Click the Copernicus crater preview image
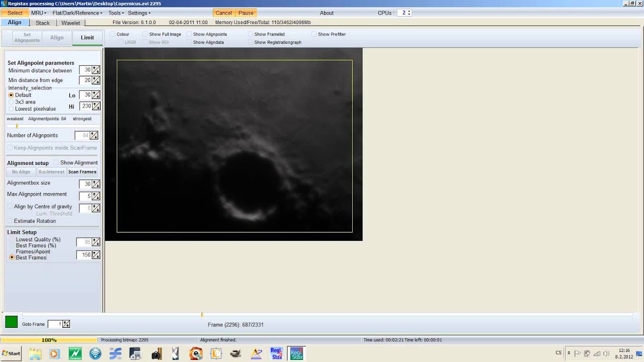 (234, 144)
